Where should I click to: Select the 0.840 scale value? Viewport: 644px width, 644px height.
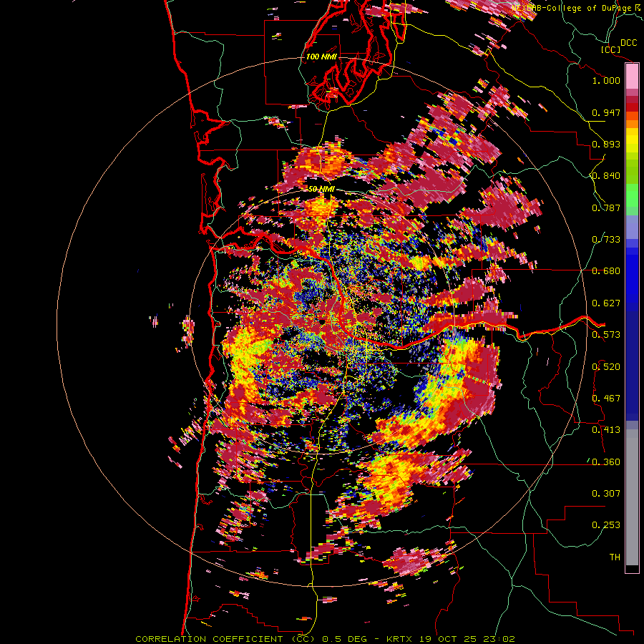[606, 176]
